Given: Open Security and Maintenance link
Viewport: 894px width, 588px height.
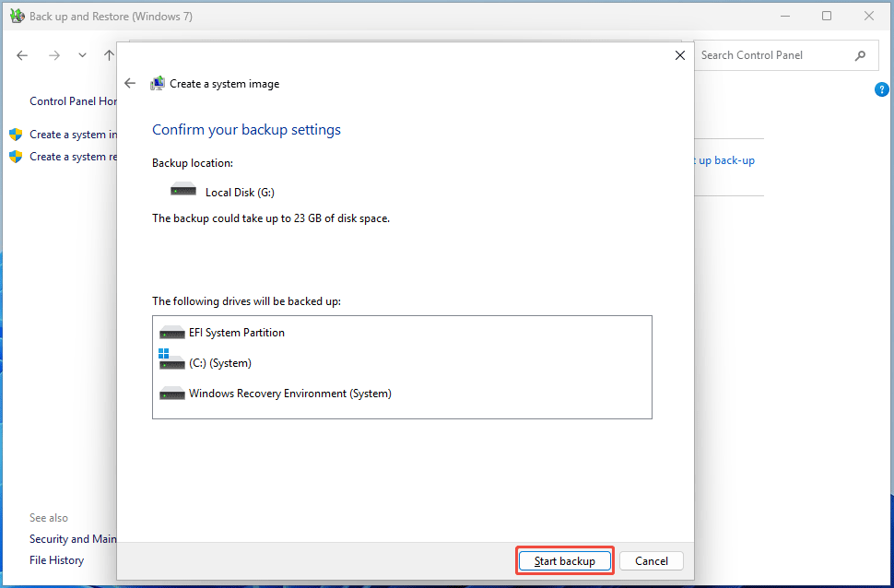Looking at the screenshot, I should tap(73, 539).
